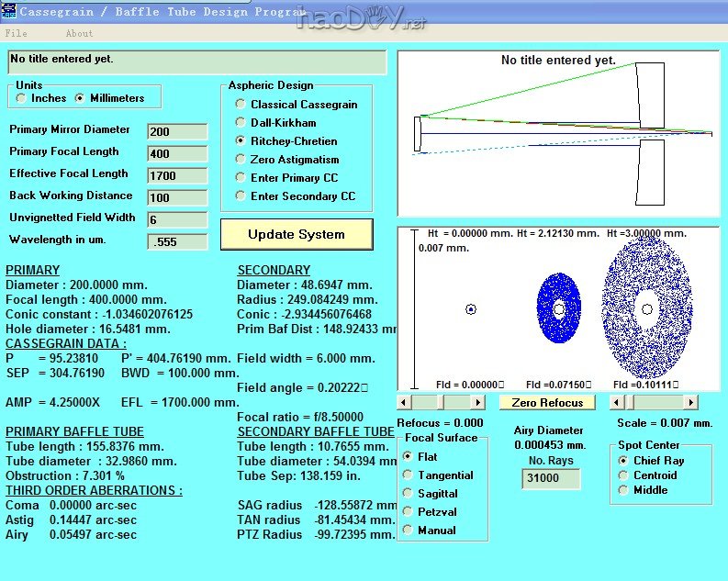728x581 pixels.
Task: Select Dall-Kirkham aspheric design
Action: [x=241, y=123]
